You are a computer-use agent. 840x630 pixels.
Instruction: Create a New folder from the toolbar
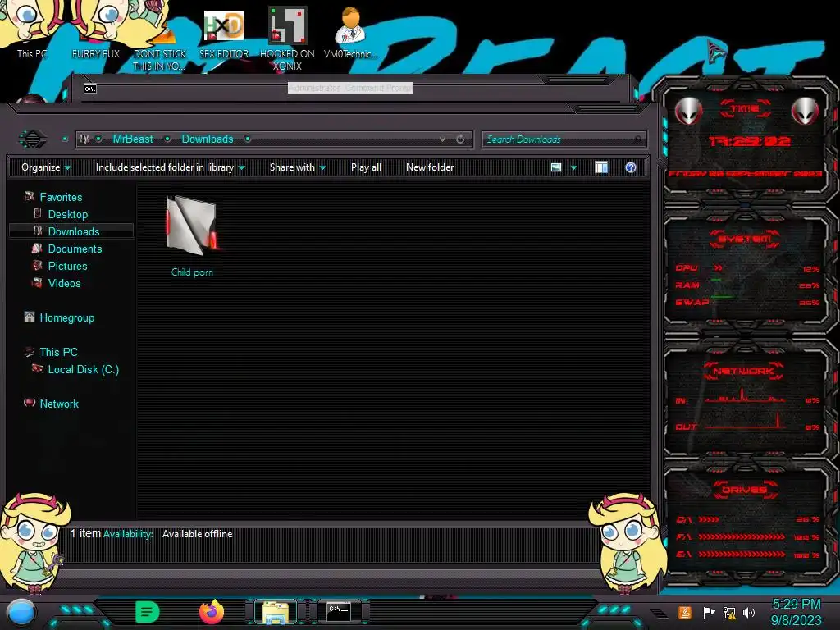(430, 167)
